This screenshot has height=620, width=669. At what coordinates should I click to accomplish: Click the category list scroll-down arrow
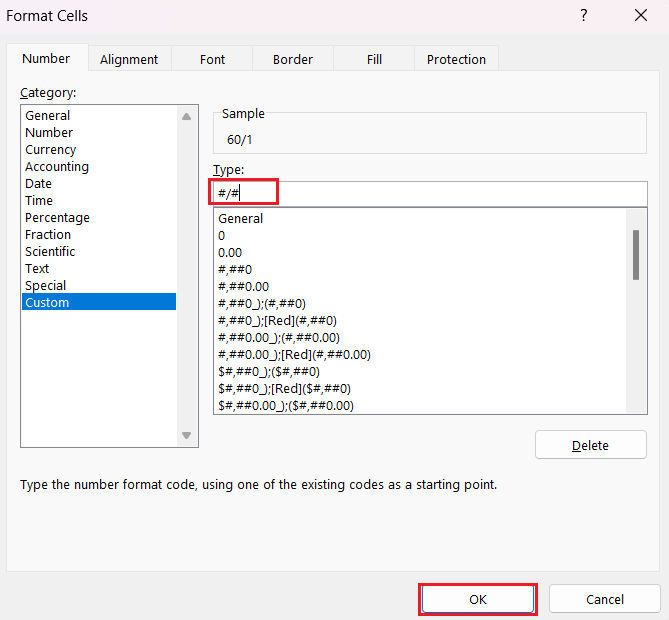186,435
